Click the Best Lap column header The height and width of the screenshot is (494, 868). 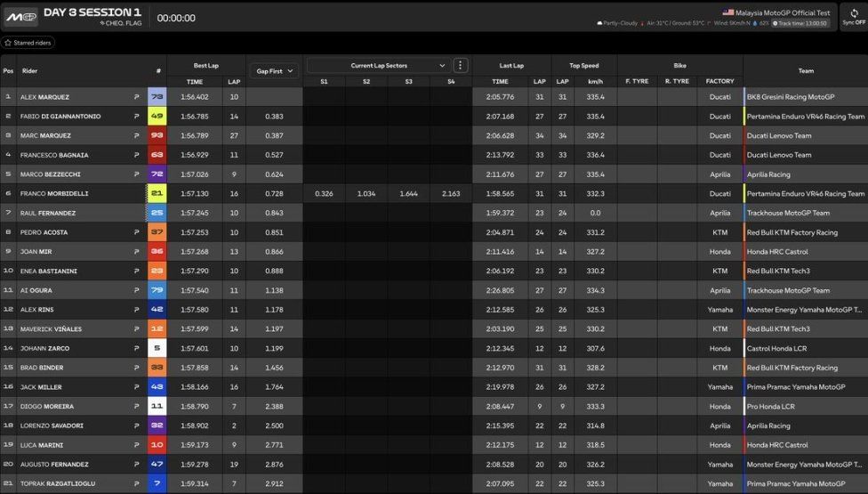206,65
